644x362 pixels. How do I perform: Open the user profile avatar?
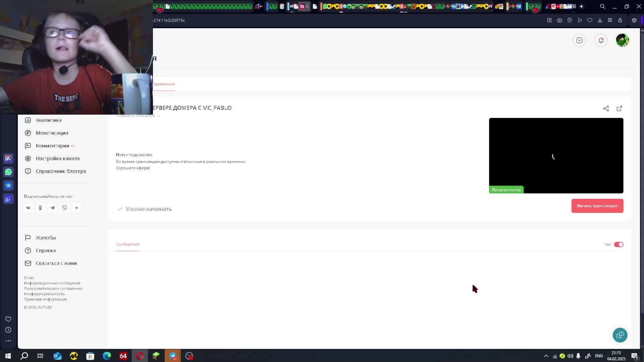pyautogui.click(x=622, y=40)
